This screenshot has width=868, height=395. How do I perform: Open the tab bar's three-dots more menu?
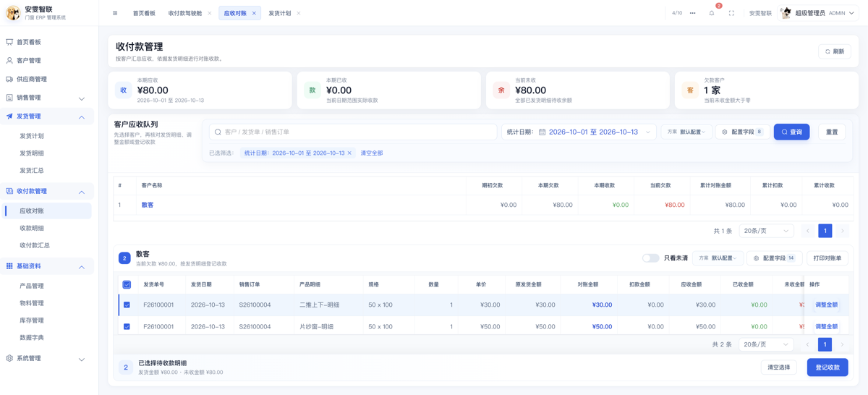pyautogui.click(x=693, y=13)
